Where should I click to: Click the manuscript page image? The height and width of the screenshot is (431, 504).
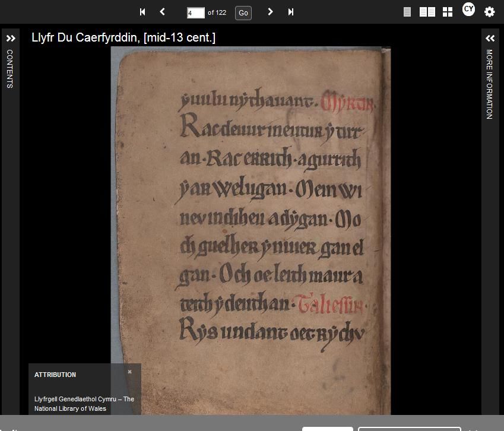tap(251, 230)
